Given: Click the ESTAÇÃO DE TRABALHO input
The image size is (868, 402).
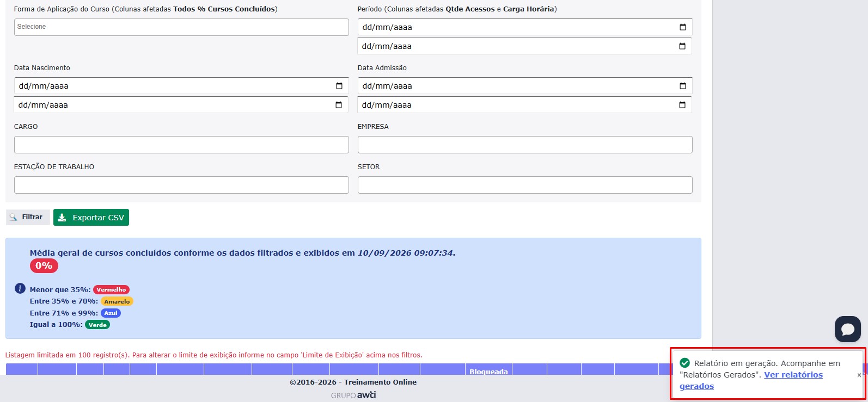Looking at the screenshot, I should tap(181, 185).
